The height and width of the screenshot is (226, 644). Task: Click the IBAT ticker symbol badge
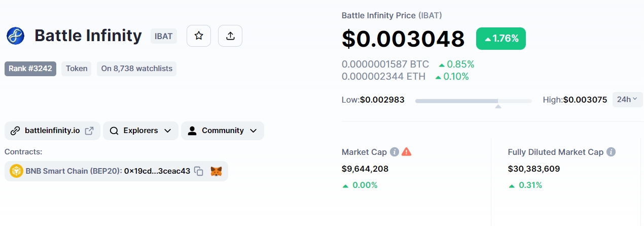164,36
